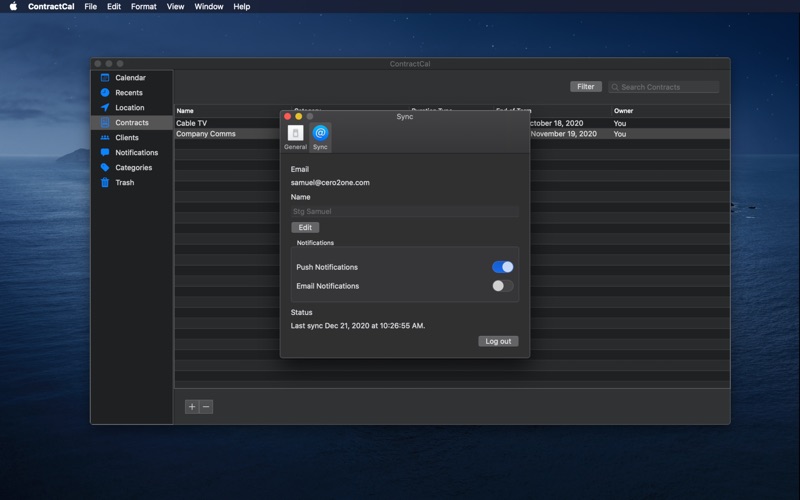Open the File menu
This screenshot has height=500, width=800.
pyautogui.click(x=91, y=7)
